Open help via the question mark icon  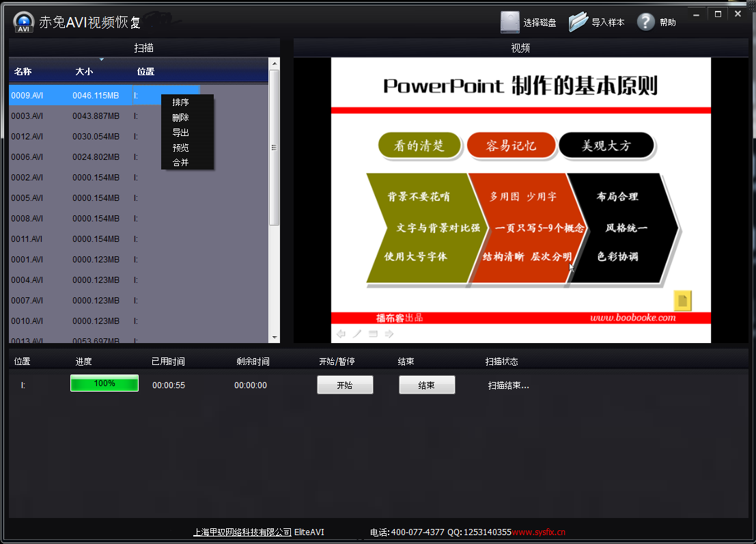click(645, 22)
